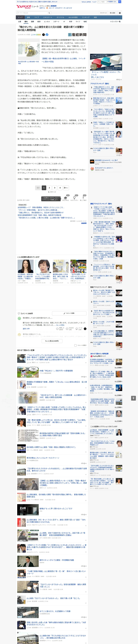Click ヘルプ link in top bar
Screen dimensions: 138x644
[94, 2]
